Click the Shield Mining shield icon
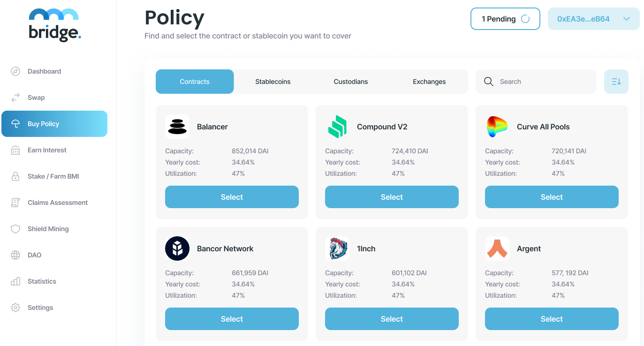This screenshot has width=644, height=346. [15, 229]
